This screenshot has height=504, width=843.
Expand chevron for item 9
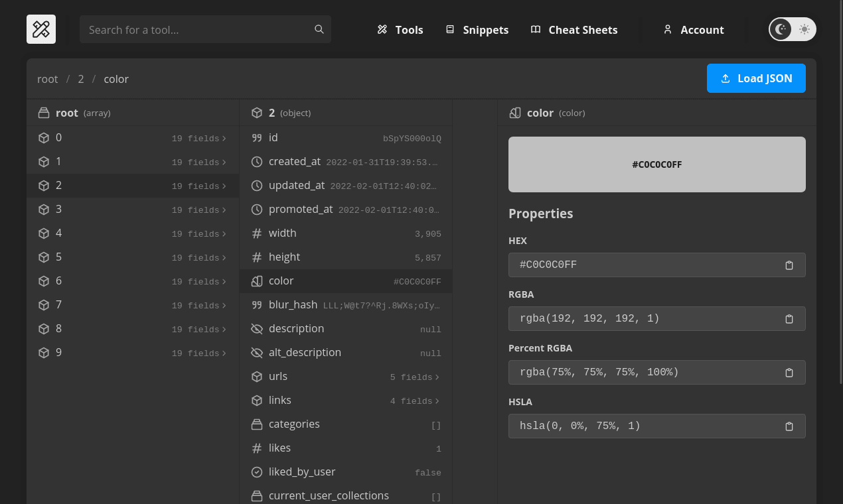point(224,353)
